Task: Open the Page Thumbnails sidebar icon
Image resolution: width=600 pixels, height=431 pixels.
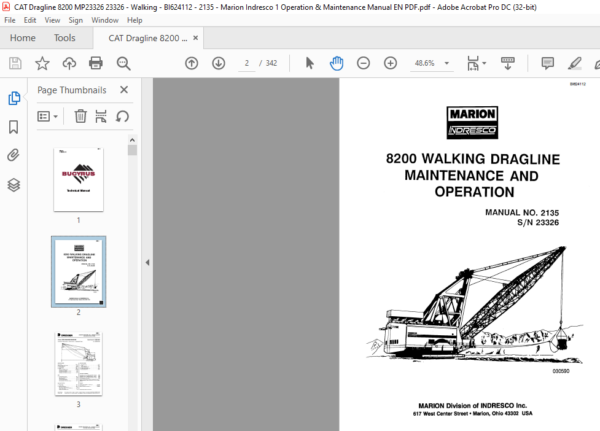Action: (14, 98)
